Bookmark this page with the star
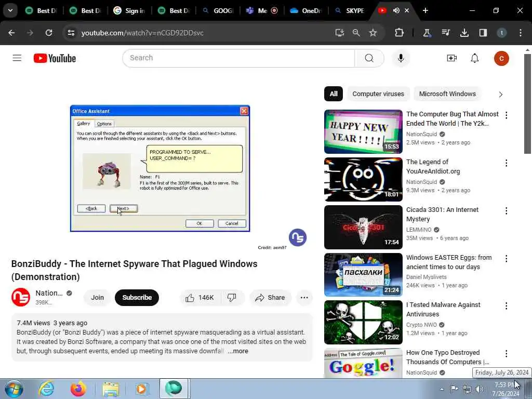Image resolution: width=532 pixels, height=399 pixels. 373,33
